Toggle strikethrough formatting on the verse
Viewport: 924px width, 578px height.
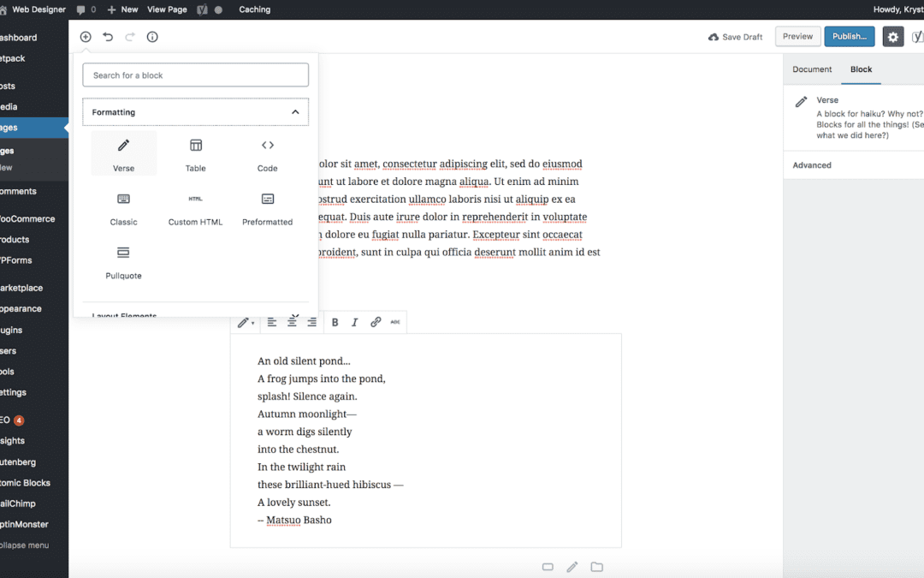(x=395, y=322)
